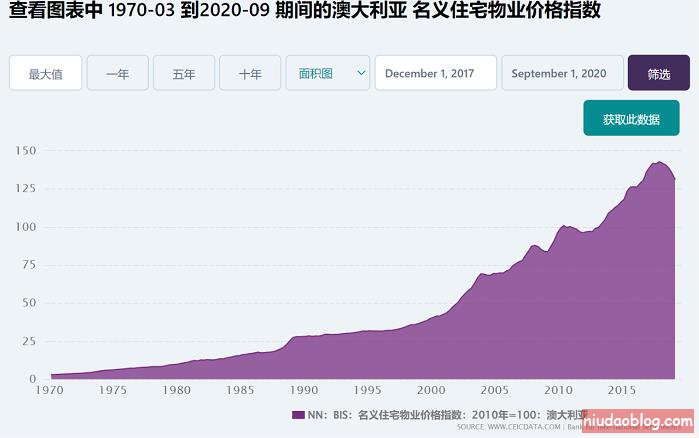Screen dimensions: 699x438
Task: Toggle the purple NN BIS legend swatch
Action: point(298,415)
